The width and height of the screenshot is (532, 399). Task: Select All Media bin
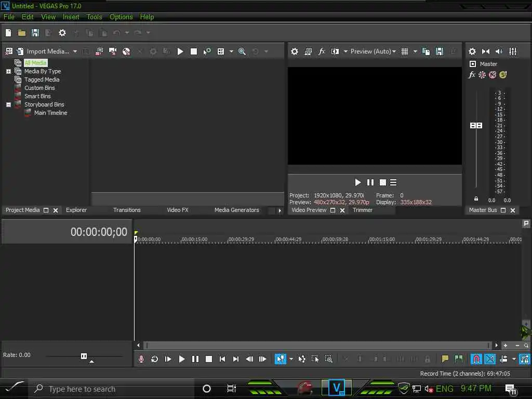coord(35,63)
